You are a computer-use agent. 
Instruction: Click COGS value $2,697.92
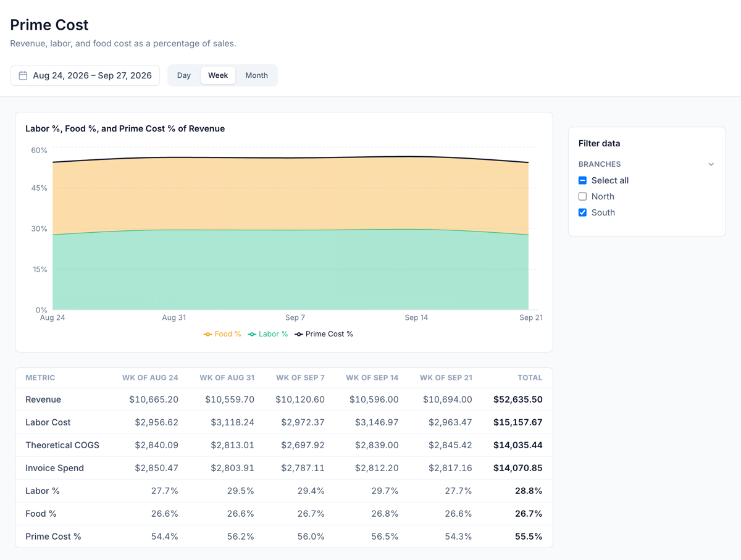click(303, 445)
